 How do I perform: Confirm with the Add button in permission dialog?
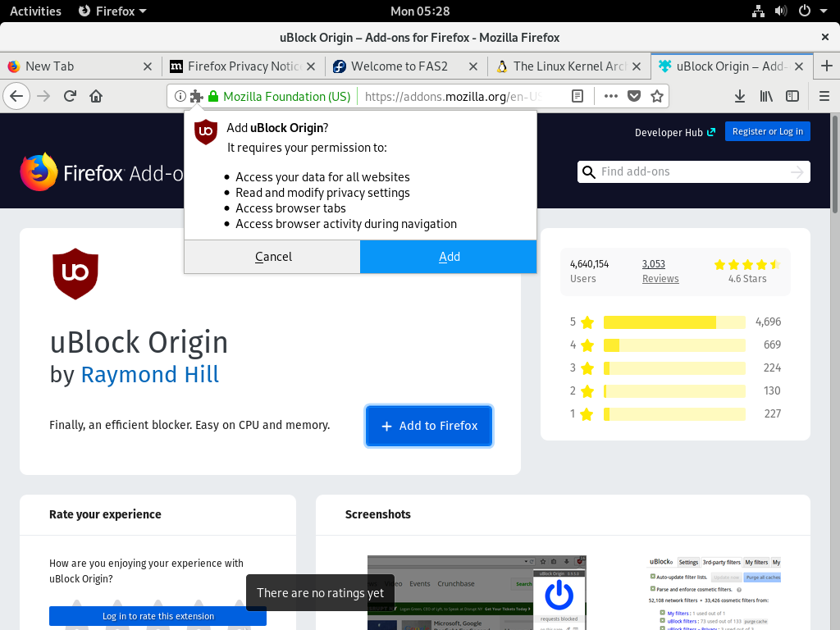tap(449, 257)
